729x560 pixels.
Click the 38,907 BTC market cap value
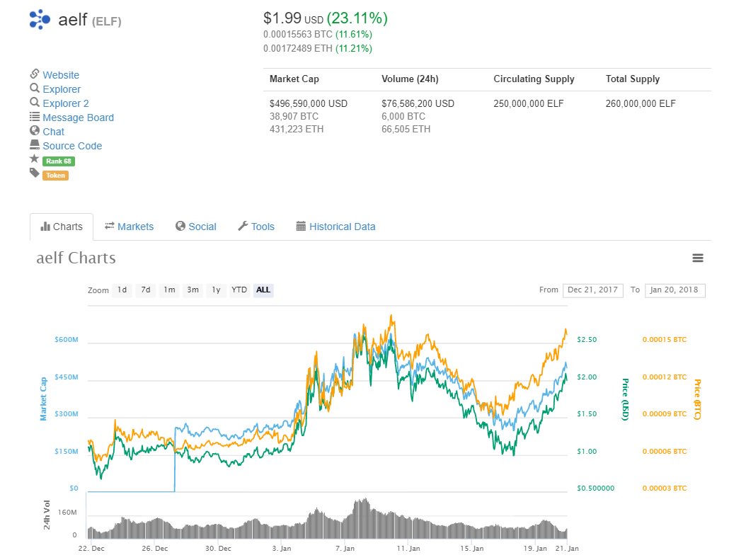[x=294, y=116]
